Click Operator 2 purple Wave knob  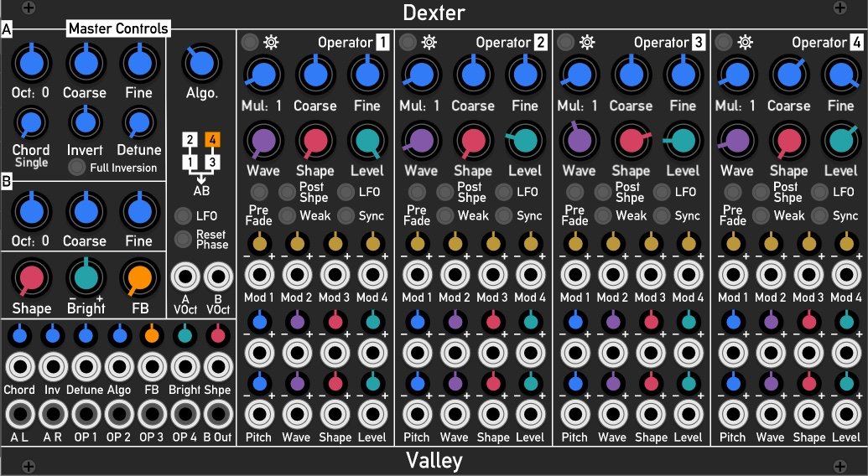pos(421,141)
